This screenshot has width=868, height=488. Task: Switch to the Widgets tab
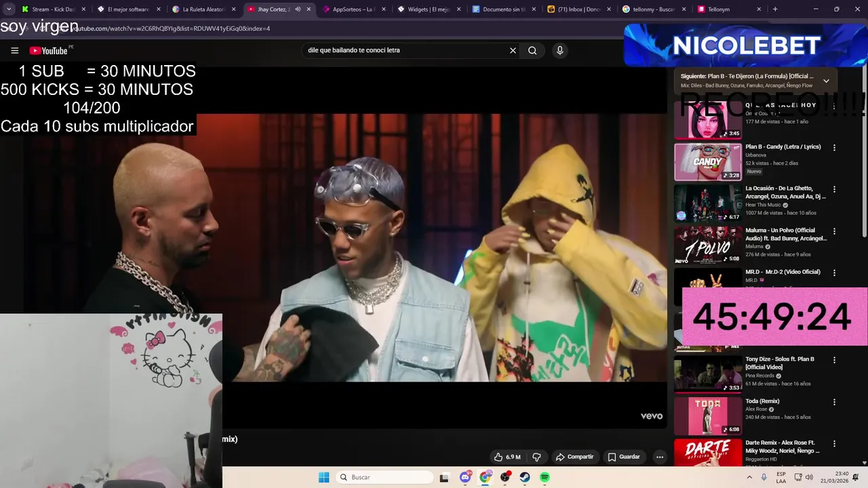pos(429,9)
